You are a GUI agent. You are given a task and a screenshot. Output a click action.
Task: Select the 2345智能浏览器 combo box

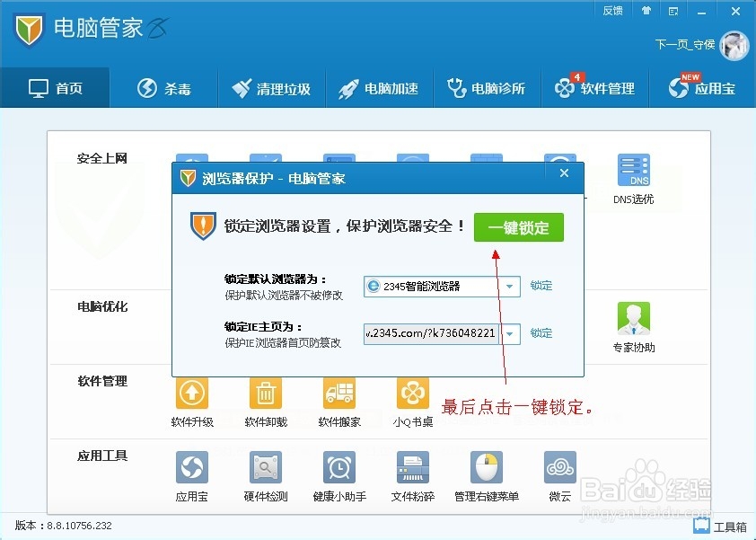(x=442, y=287)
